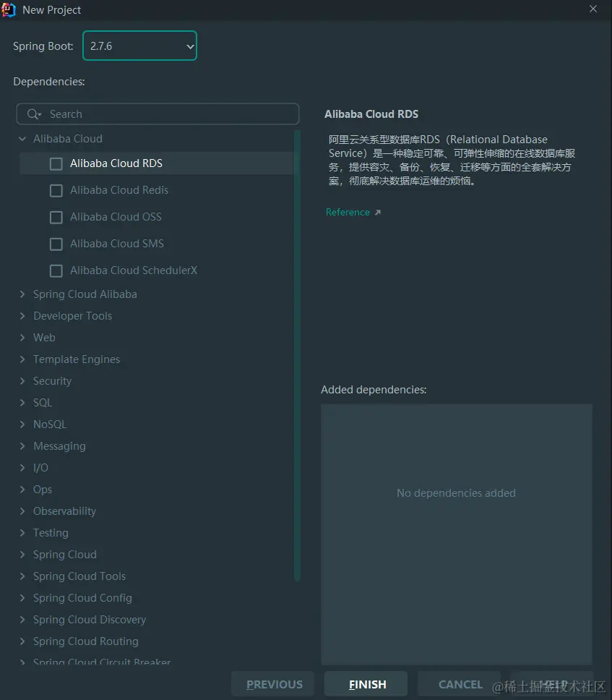
Task: Expand the Testing category
Action: click(x=22, y=532)
